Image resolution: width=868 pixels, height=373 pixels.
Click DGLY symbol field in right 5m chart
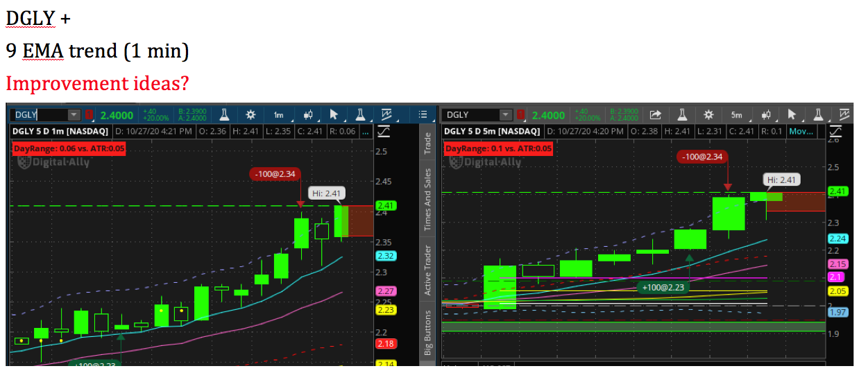(x=472, y=115)
